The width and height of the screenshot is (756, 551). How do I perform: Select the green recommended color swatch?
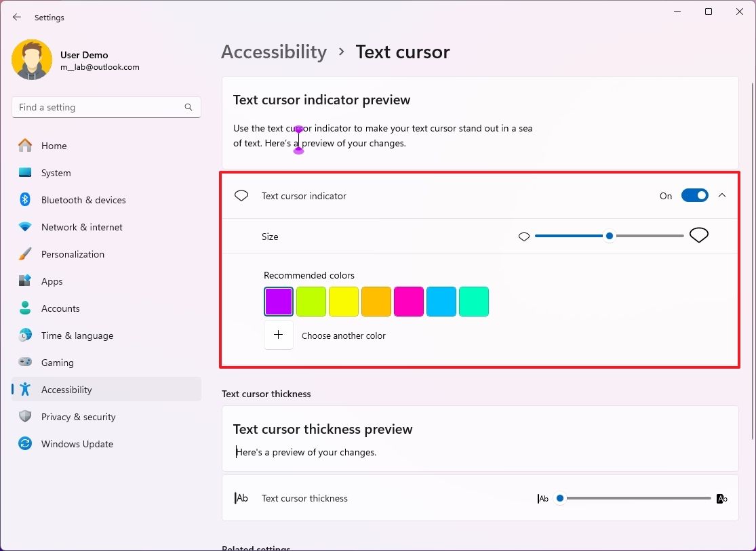(311, 301)
